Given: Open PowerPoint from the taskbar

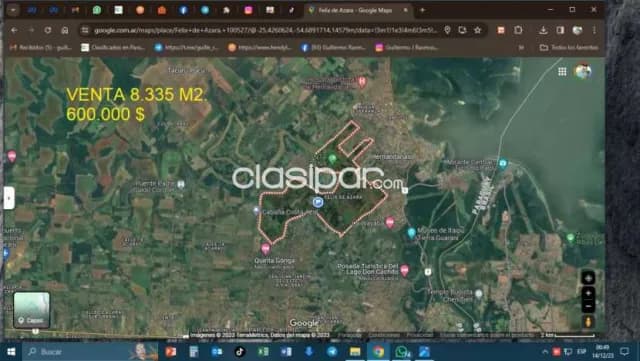Looking at the screenshot, I should coord(171,352).
